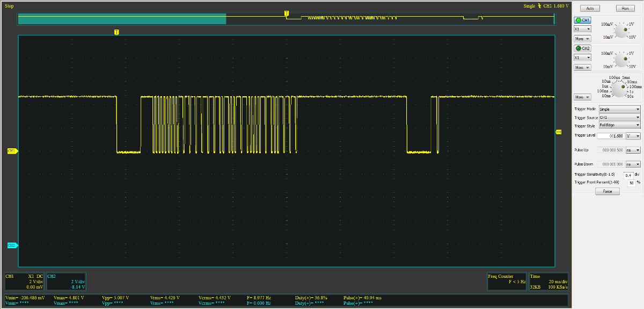
Task: Click the timebase rotary knob
Action: [x=620, y=90]
